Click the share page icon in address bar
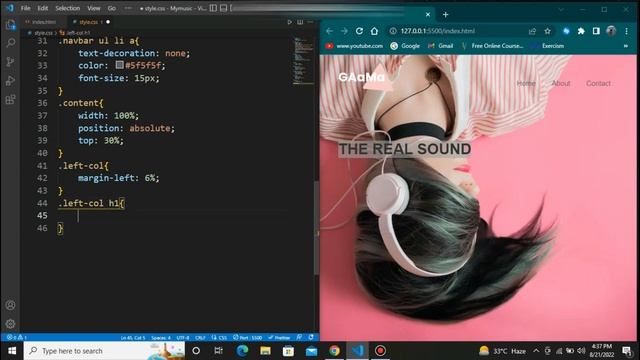This screenshot has height=360, width=640. tap(532, 31)
